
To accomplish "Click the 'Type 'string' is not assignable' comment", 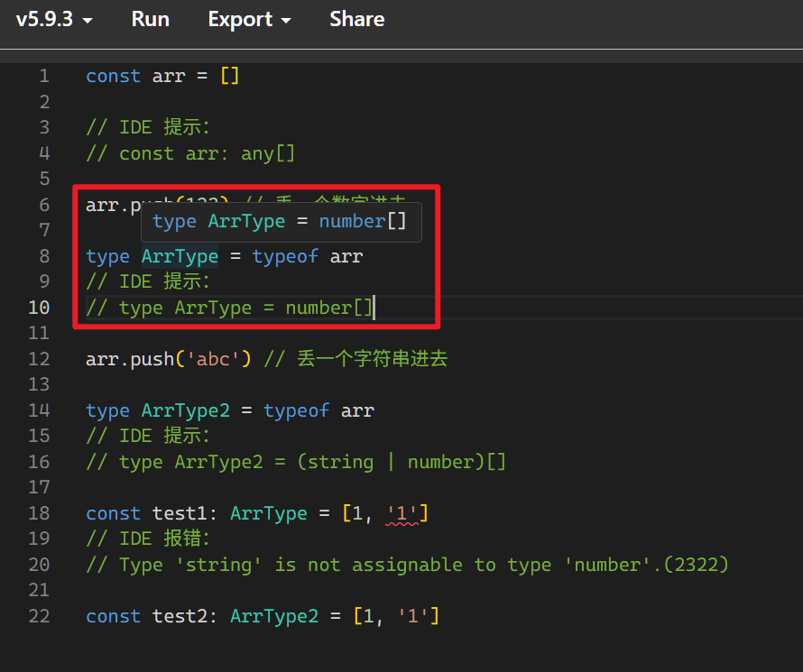I will 407,565.
